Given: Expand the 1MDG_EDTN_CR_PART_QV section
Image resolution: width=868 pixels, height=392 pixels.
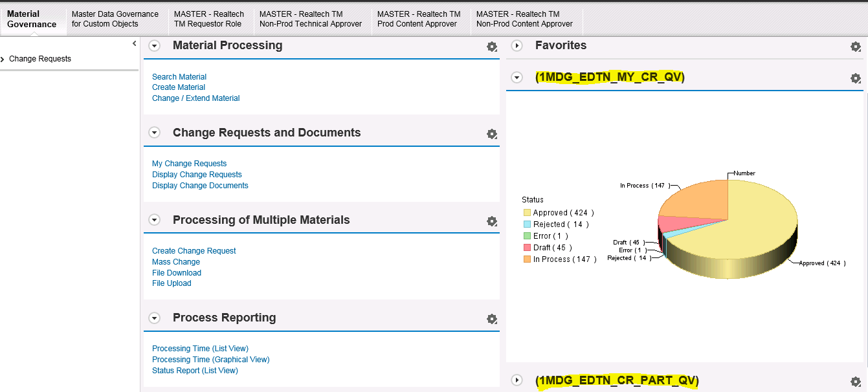Looking at the screenshot, I should (x=517, y=380).
